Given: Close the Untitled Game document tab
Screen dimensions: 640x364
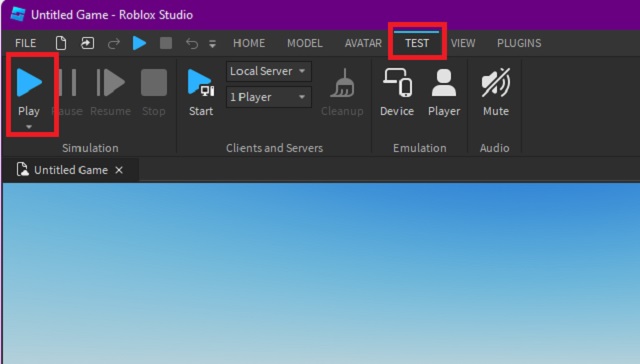Looking at the screenshot, I should click(x=119, y=170).
